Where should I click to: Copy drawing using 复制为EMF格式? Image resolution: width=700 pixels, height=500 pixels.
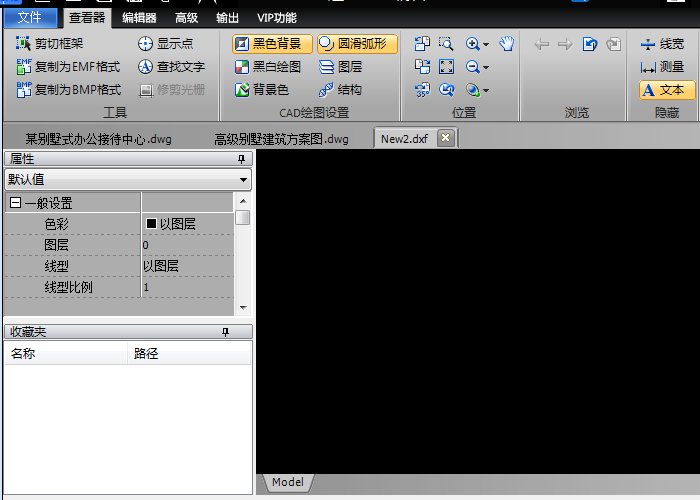[x=68, y=67]
